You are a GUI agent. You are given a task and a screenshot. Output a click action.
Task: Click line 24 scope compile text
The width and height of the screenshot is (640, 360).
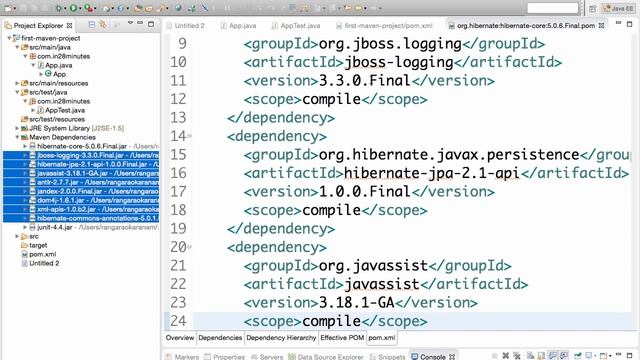pyautogui.click(x=336, y=321)
